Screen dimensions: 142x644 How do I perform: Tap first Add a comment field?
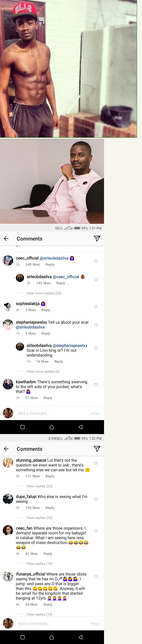pyautogui.click(x=50, y=413)
